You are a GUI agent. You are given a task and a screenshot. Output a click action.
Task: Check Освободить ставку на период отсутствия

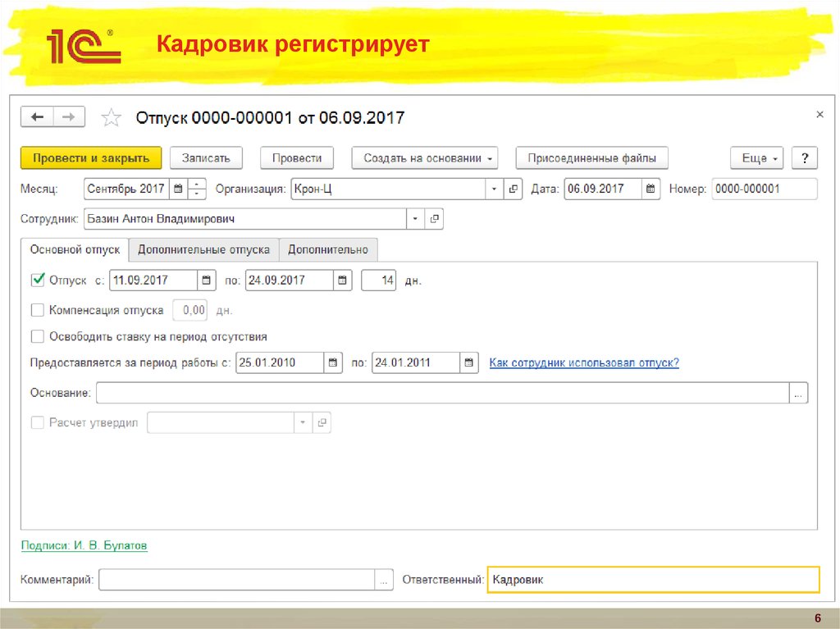(37, 336)
